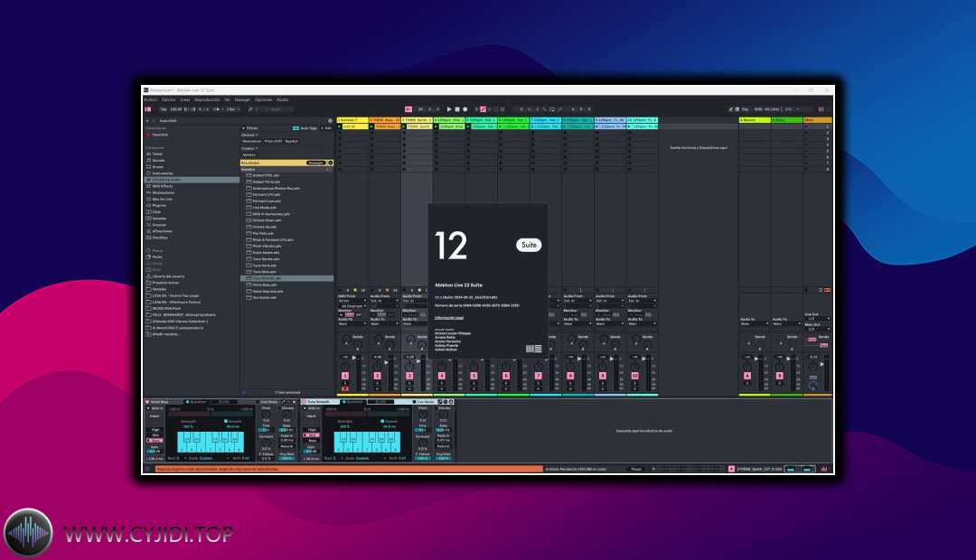Toggle the MIDI map mode switch
Image resolution: width=976 pixels, height=560 pixels.
click(x=757, y=109)
